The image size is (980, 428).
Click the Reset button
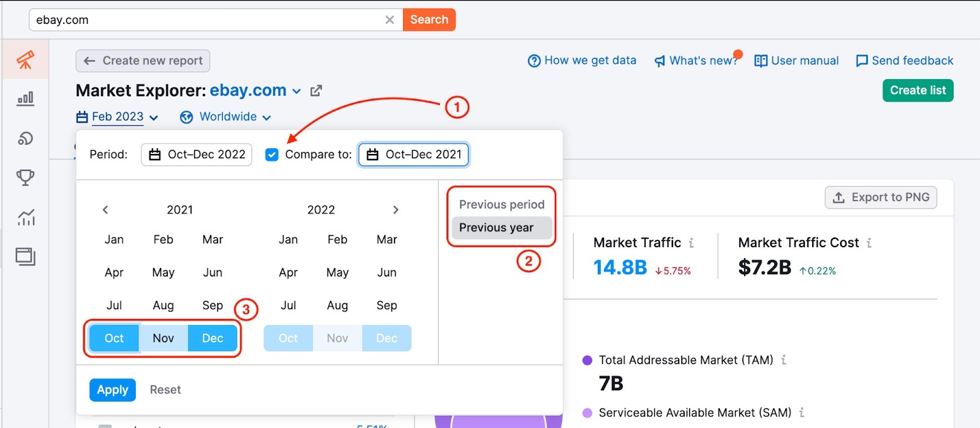(165, 390)
